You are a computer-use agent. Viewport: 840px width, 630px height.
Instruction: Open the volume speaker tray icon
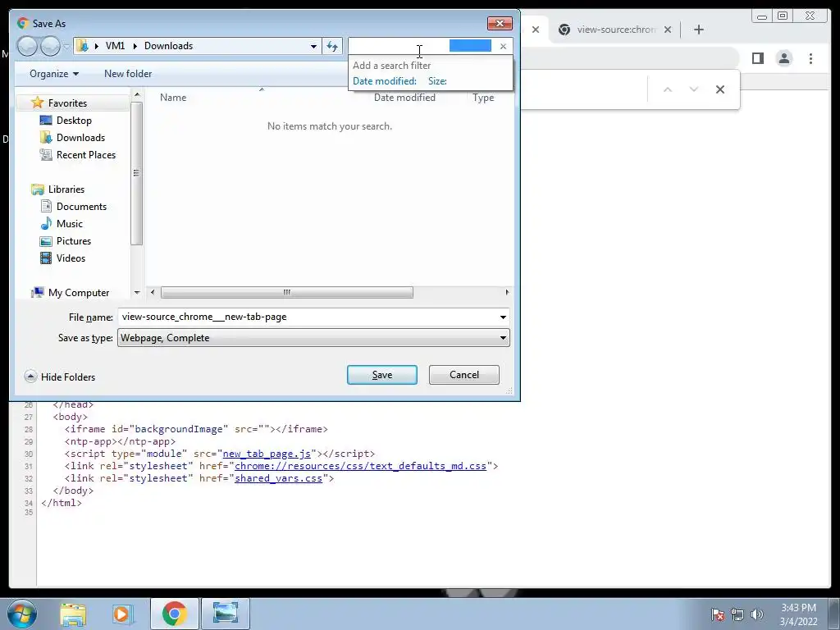pos(756,614)
